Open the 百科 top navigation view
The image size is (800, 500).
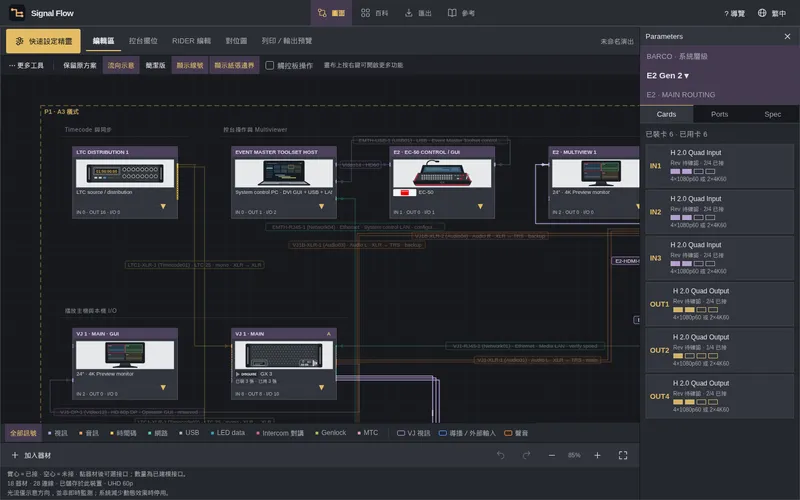[x=374, y=13]
